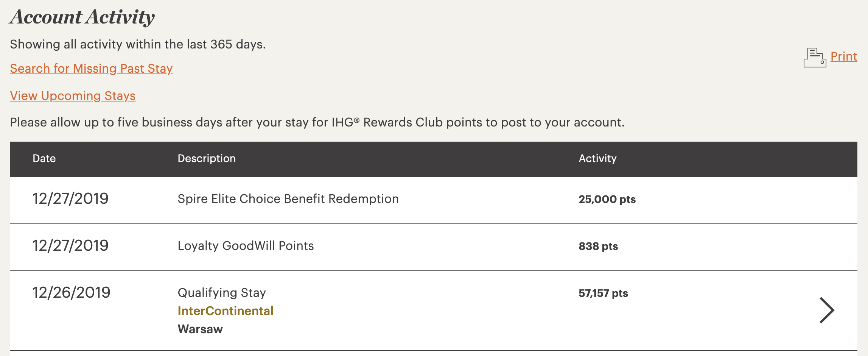Expand the Warsaw stay details chevron

(827, 310)
